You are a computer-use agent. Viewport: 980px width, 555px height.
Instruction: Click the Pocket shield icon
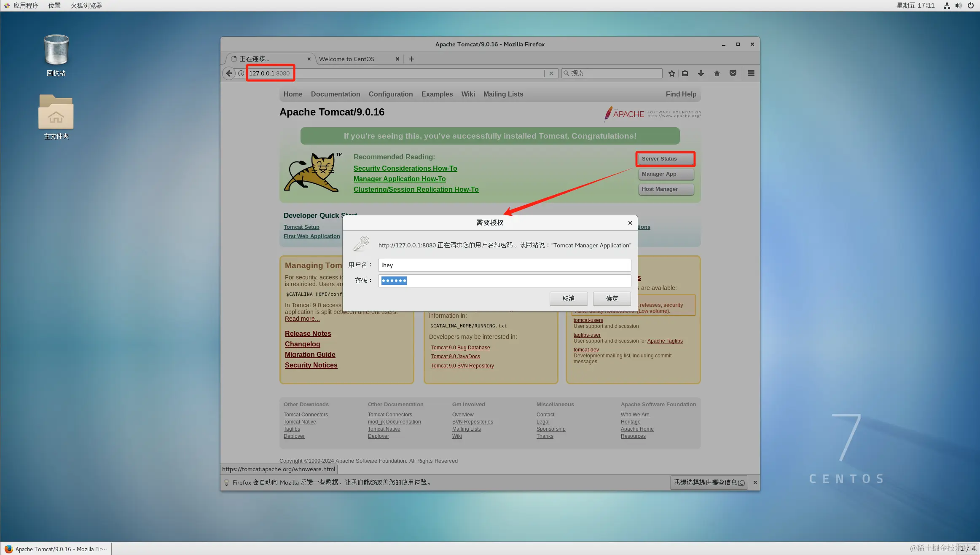[x=733, y=73]
